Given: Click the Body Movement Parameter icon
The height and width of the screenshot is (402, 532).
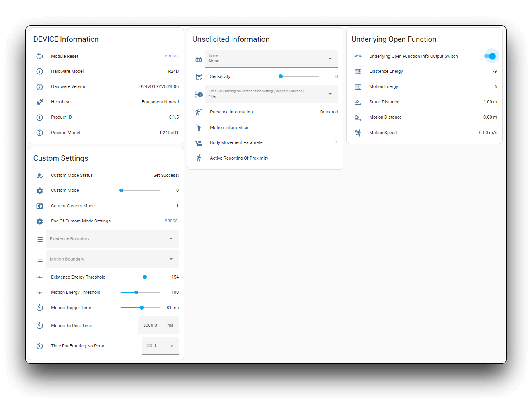Looking at the screenshot, I should (x=199, y=143).
